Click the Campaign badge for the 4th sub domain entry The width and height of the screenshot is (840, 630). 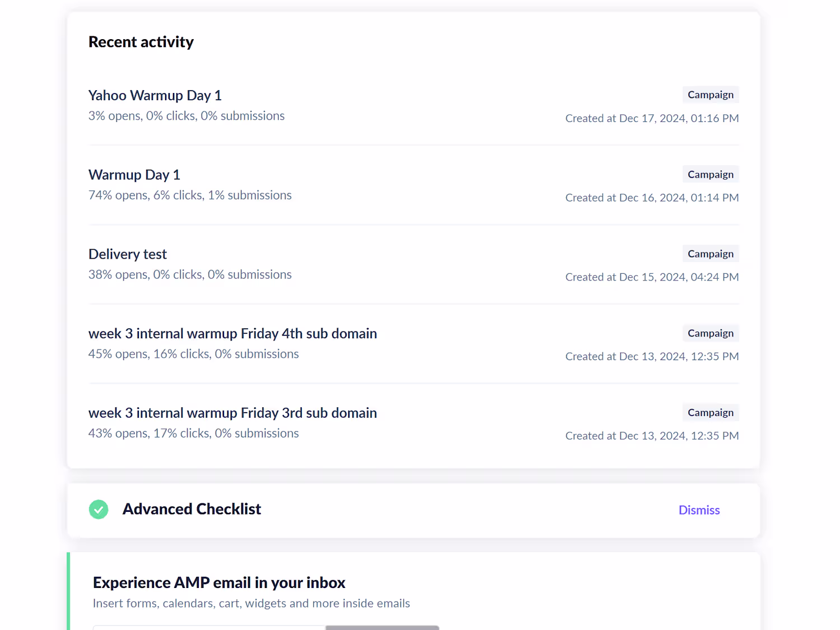point(710,333)
